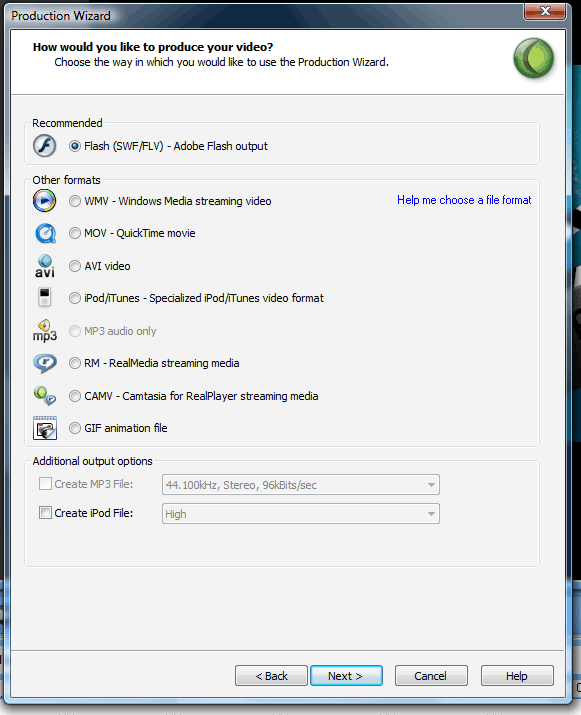
Task: Click the QuickTime MOV icon
Action: (45, 233)
